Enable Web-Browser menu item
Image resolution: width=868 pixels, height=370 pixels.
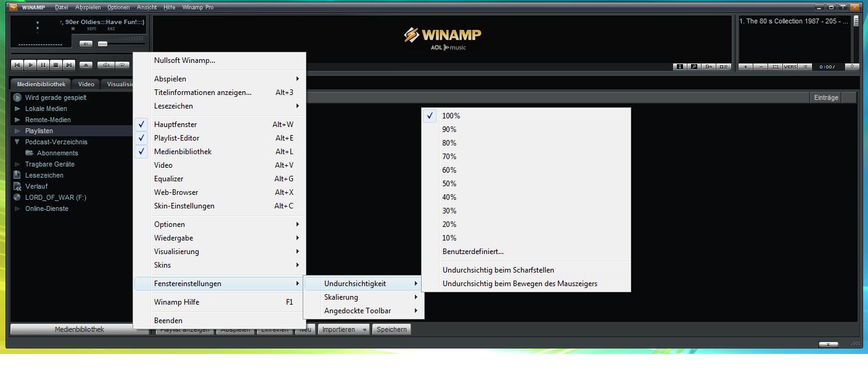click(219, 192)
